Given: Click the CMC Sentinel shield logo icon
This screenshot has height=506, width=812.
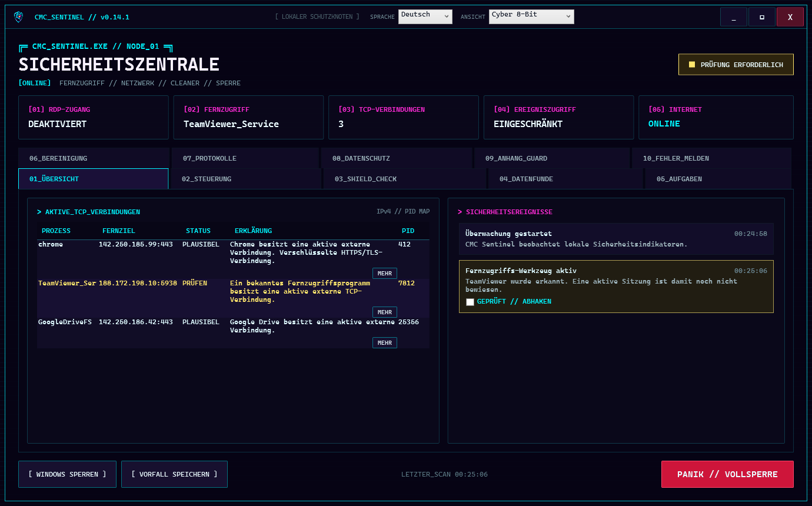Looking at the screenshot, I should (x=19, y=17).
